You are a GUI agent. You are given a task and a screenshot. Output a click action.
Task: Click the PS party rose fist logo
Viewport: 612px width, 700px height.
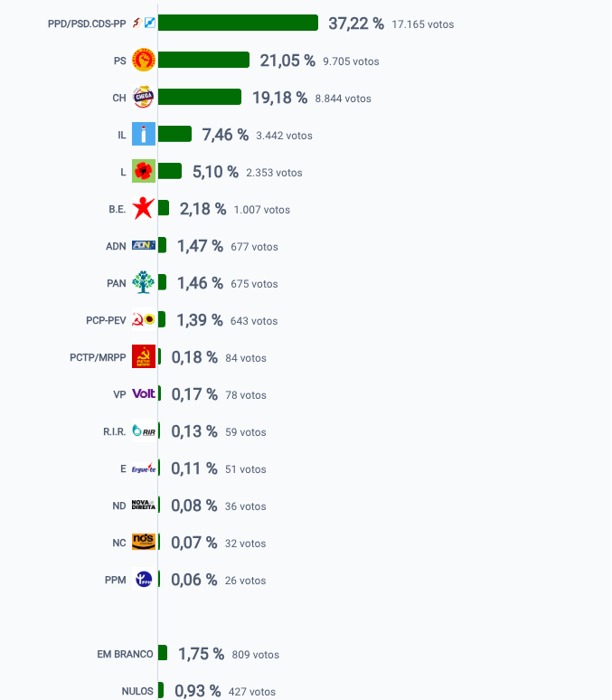point(144,60)
